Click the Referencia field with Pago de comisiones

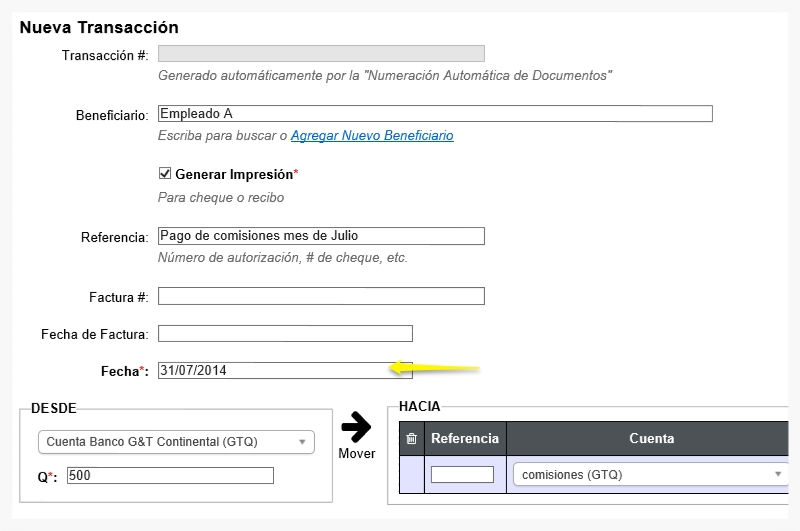(x=321, y=236)
